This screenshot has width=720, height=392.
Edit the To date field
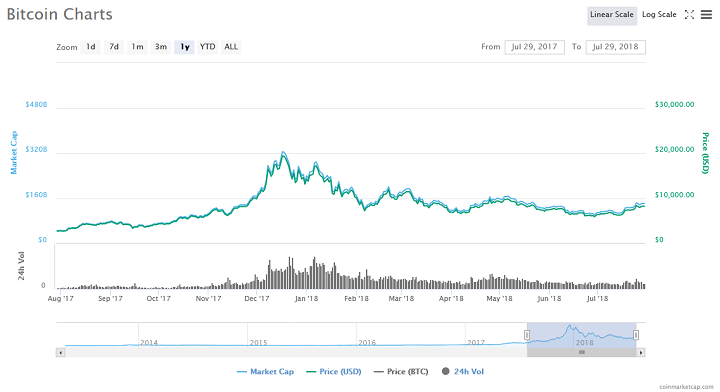point(615,47)
